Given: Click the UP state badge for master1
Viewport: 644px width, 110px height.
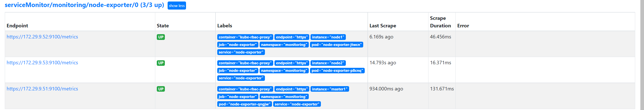Looking at the screenshot, I should (x=161, y=89).
